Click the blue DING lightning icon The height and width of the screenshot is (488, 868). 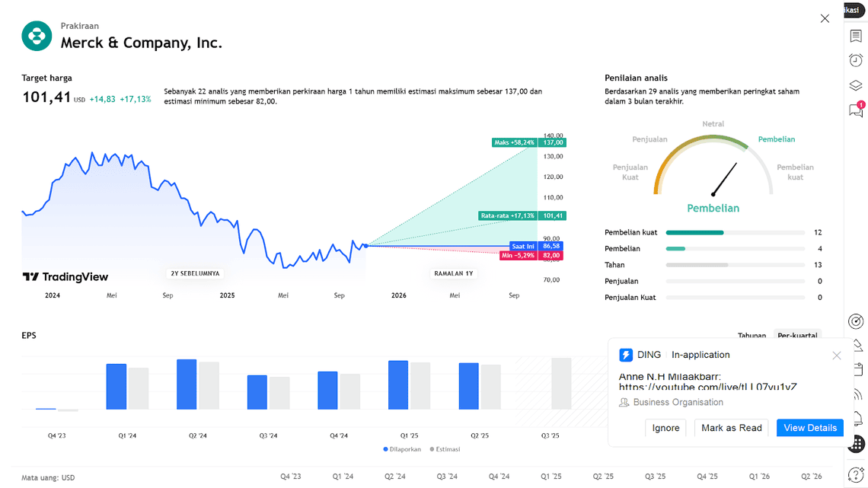626,355
